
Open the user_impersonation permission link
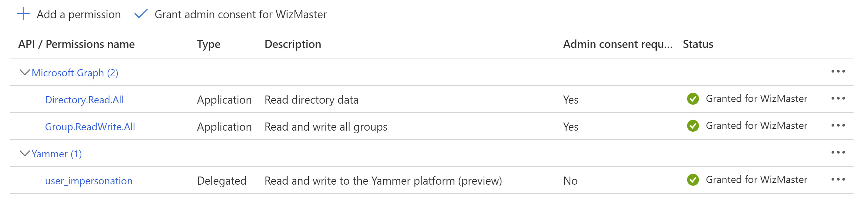89,181
